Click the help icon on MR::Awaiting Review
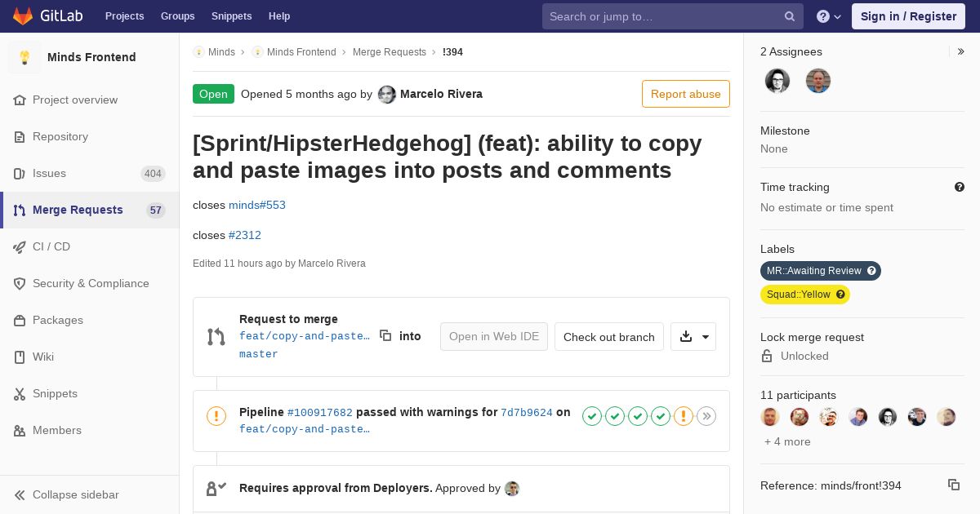 point(871,271)
